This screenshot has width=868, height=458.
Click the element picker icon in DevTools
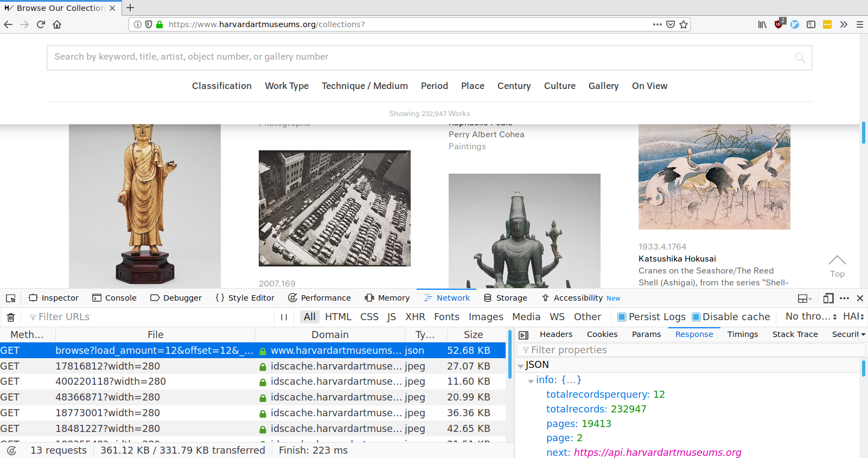[11, 298]
